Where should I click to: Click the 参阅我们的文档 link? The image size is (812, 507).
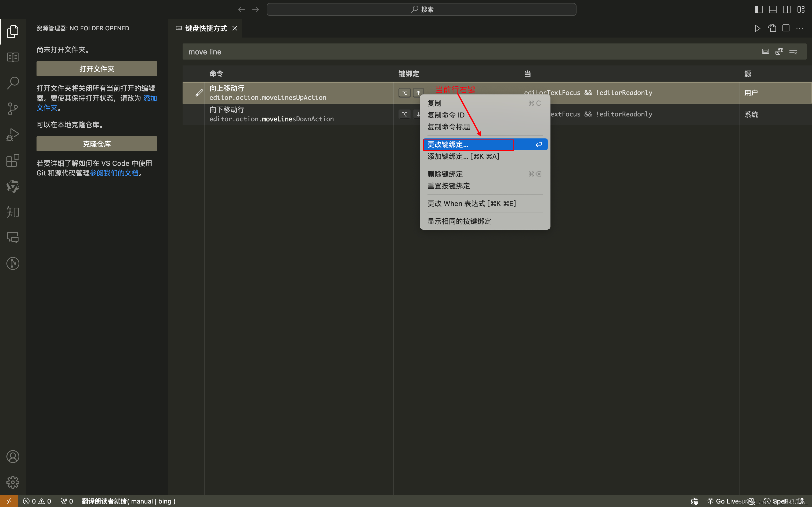coord(114,173)
